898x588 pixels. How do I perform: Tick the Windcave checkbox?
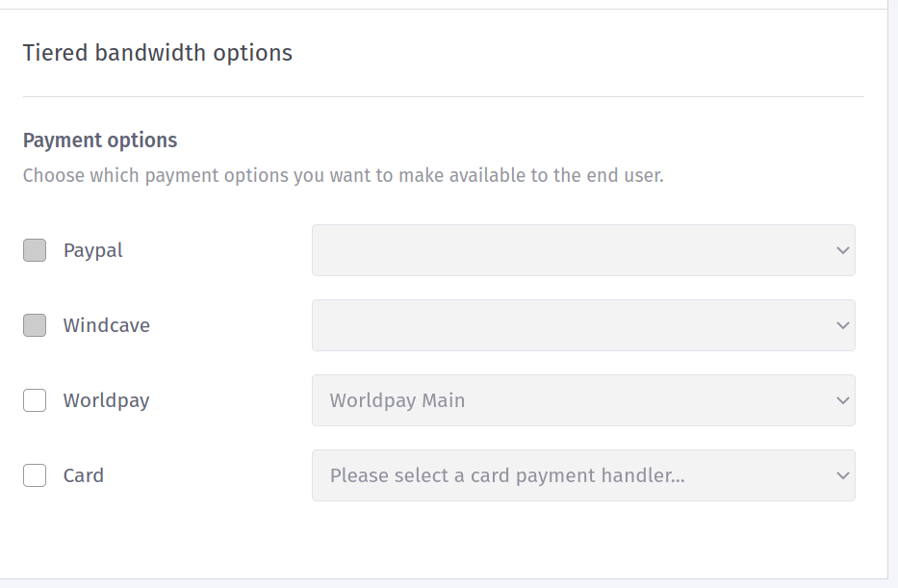click(x=35, y=325)
